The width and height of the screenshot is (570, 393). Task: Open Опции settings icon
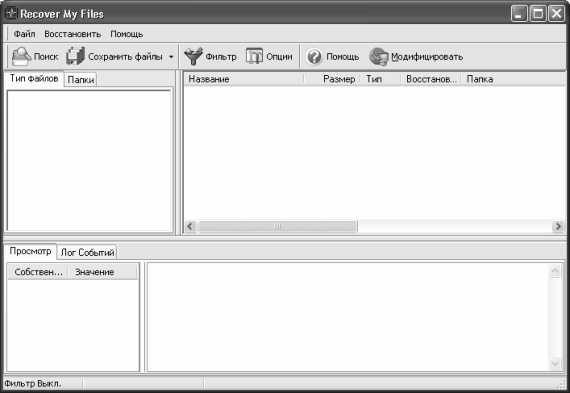pos(254,56)
